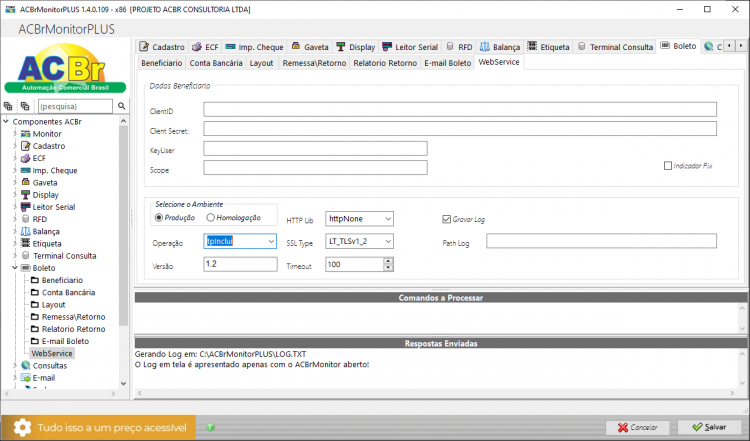
Task: Open the Operação dropdown
Action: 271,242
